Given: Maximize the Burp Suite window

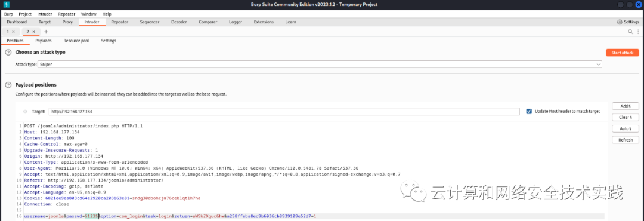Looking at the screenshot, I should tap(630, 4).
